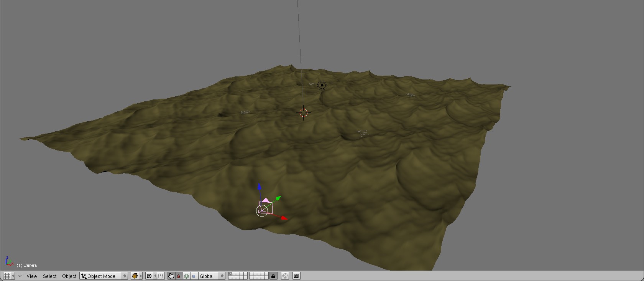Toggle the lock layers to scene padlock
The width and height of the screenshot is (644, 281).
pyautogui.click(x=273, y=276)
